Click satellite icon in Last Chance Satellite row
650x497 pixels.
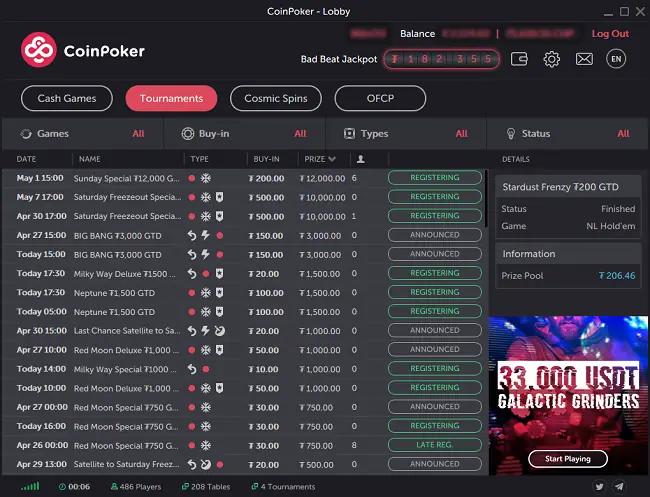click(220, 331)
